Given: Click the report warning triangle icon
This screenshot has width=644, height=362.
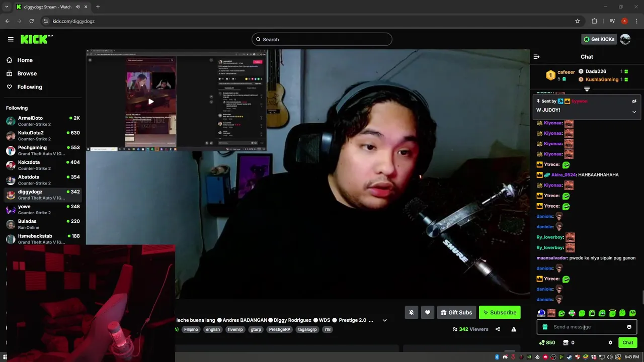Looking at the screenshot, I should 514,329.
